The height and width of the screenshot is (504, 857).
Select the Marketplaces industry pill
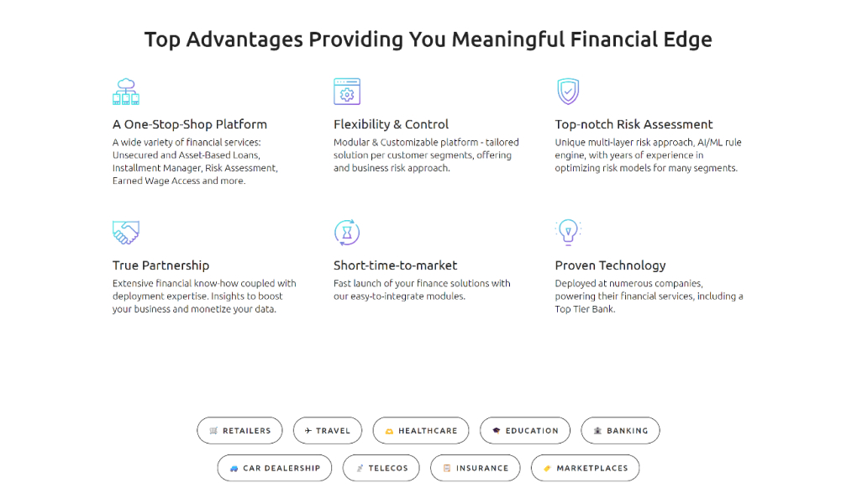click(585, 468)
